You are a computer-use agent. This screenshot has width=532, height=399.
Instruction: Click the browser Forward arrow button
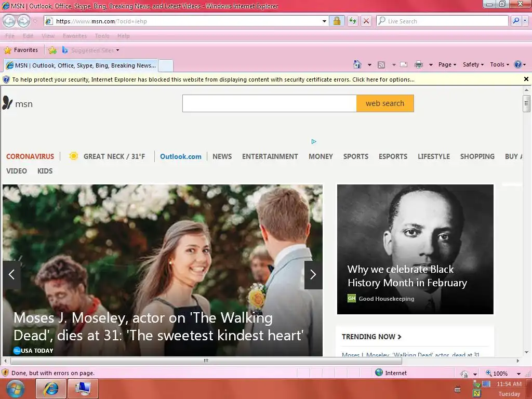pyautogui.click(x=23, y=21)
